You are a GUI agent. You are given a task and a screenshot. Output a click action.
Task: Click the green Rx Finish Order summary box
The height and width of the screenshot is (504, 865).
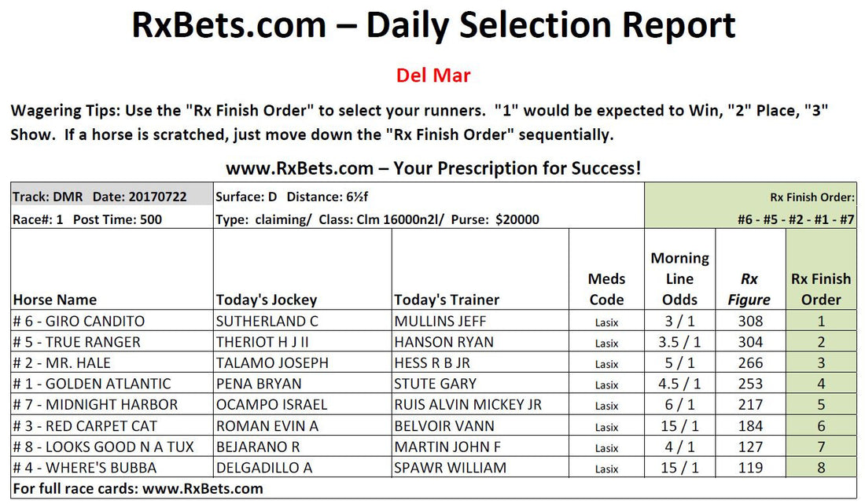pyautogui.click(x=750, y=206)
